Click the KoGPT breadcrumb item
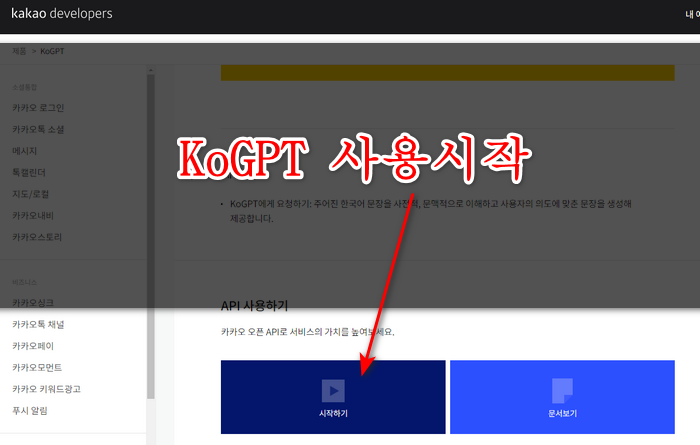The height and width of the screenshot is (445, 700). [x=52, y=51]
